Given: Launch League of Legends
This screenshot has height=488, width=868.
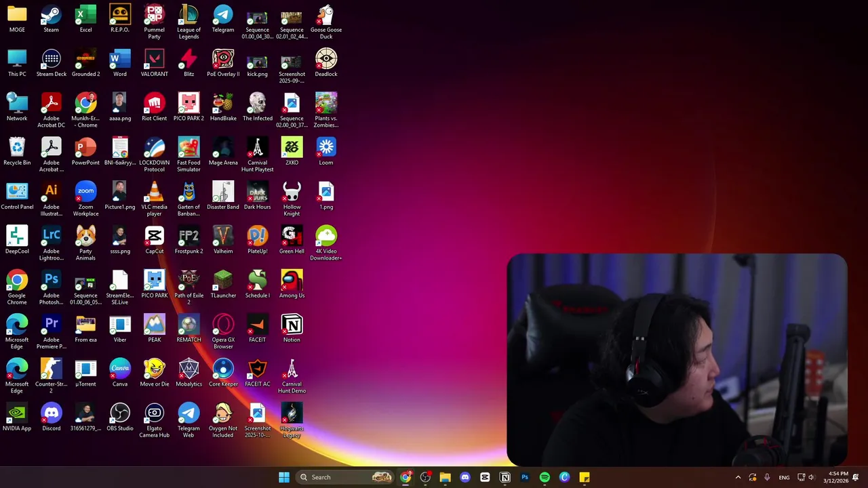Looking at the screenshot, I should coord(189,22).
